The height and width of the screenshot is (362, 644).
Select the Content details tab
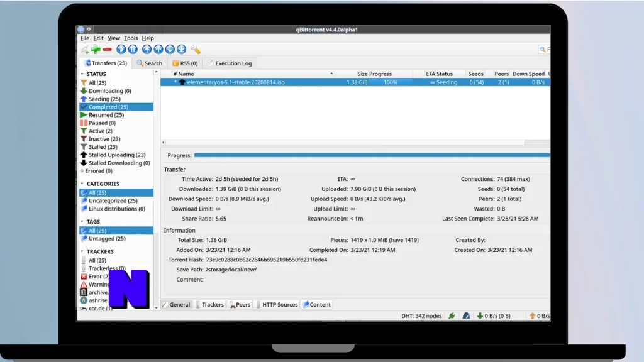tap(317, 305)
